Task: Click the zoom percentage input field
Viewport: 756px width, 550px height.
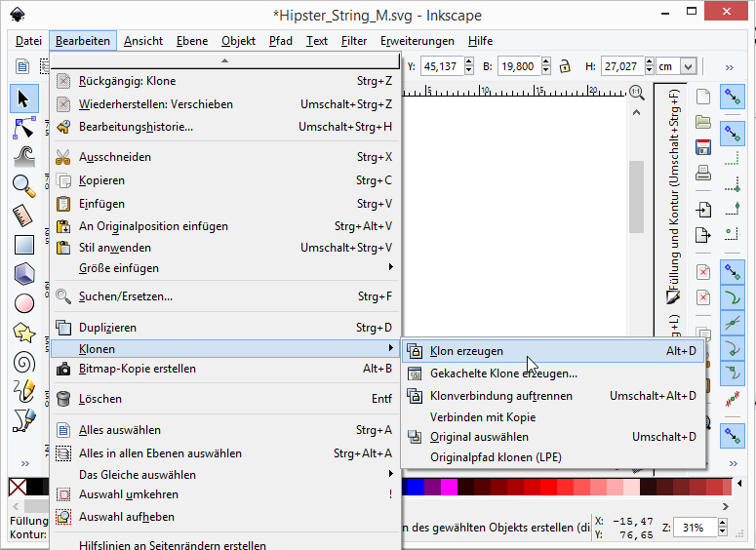Action: pos(695,528)
